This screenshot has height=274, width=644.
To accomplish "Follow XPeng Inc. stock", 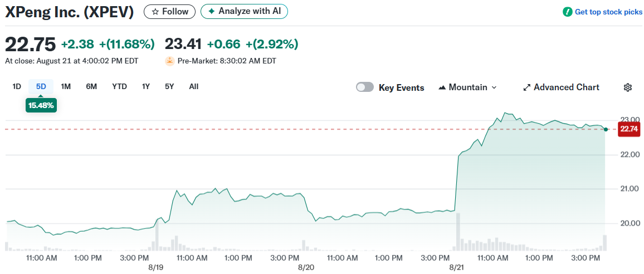I will 170,12.
